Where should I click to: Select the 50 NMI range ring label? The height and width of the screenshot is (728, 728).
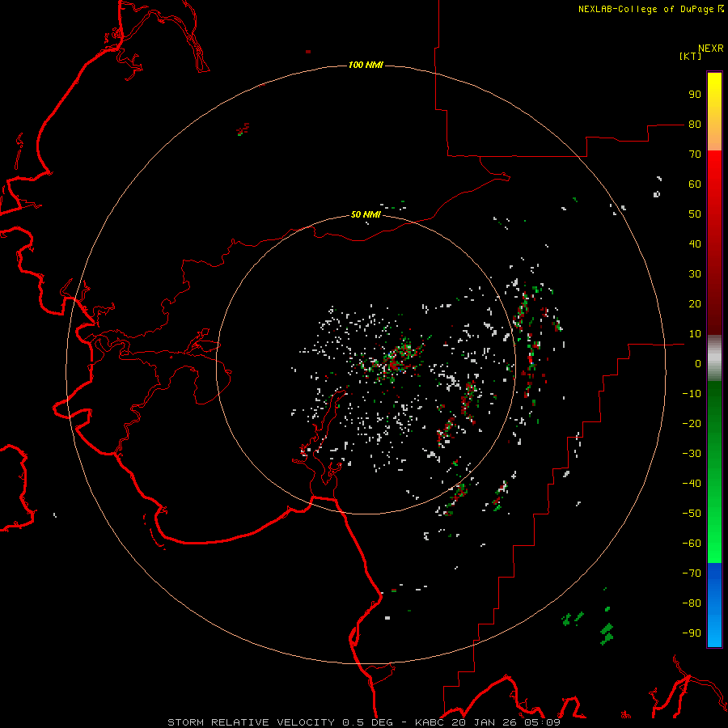point(366,214)
